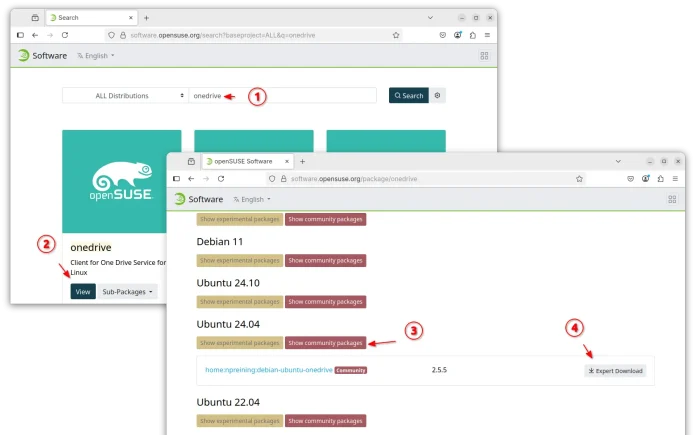This screenshot has width=700, height=435.
Task: Reload the openSUSE package page
Action: [x=221, y=179]
